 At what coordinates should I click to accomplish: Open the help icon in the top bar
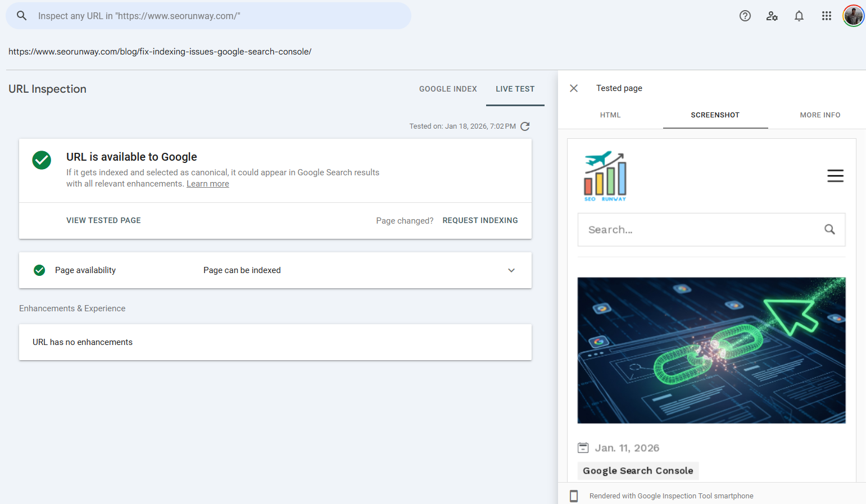(745, 16)
